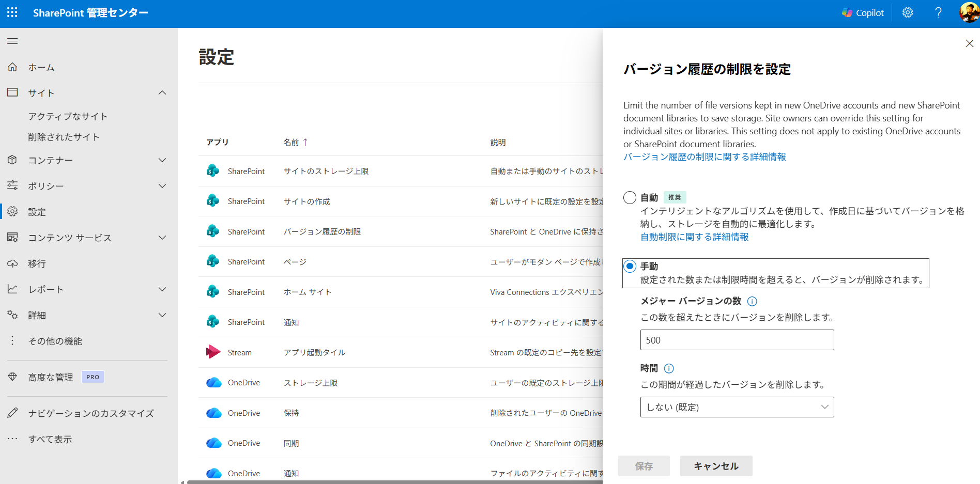
Task: Click the キャンセル button
Action: [x=716, y=466]
